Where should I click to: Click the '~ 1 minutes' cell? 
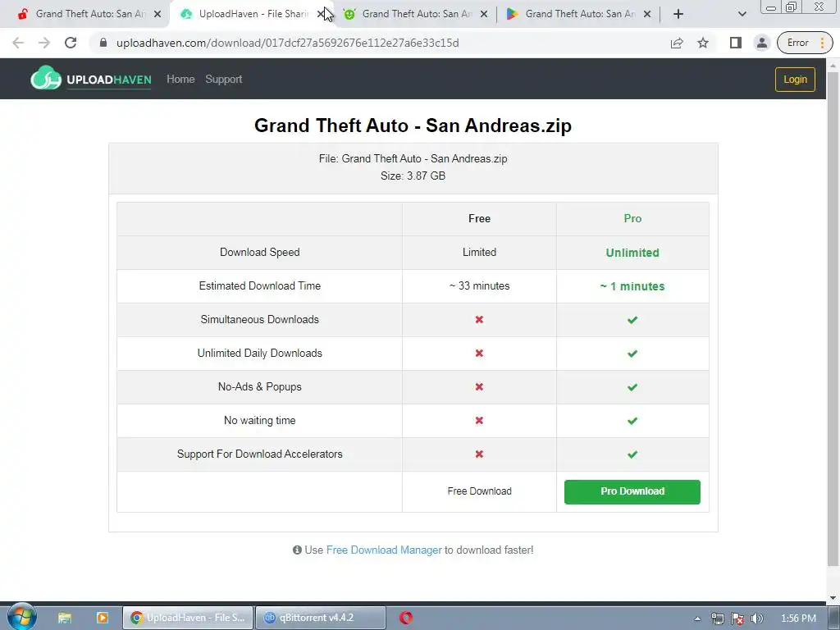pyautogui.click(x=632, y=286)
